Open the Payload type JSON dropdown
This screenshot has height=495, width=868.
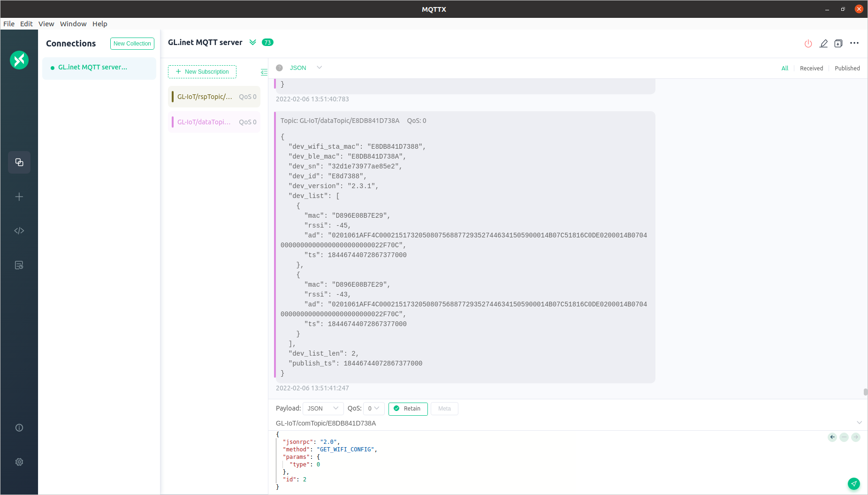(x=323, y=409)
